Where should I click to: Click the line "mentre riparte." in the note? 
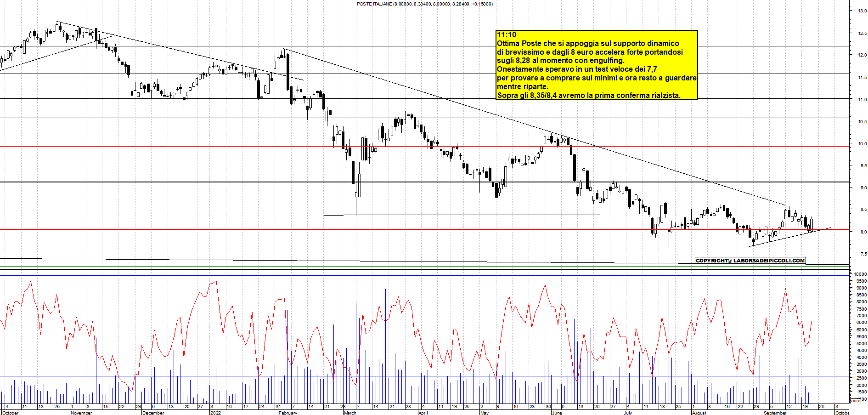point(523,86)
